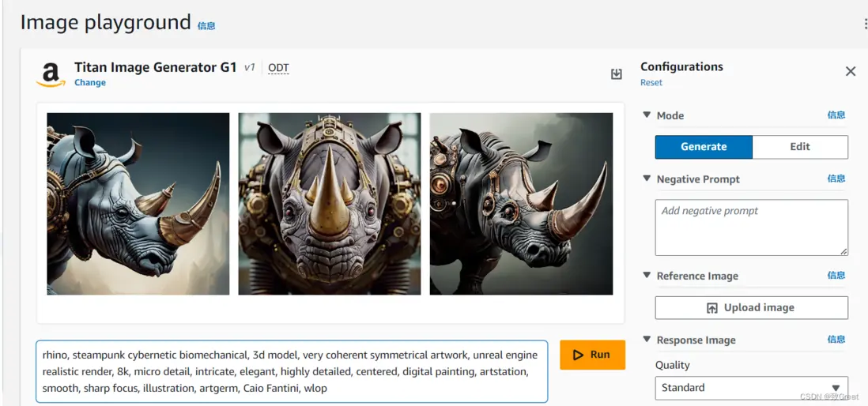
Task: Close the Configurations panel
Action: 851,72
